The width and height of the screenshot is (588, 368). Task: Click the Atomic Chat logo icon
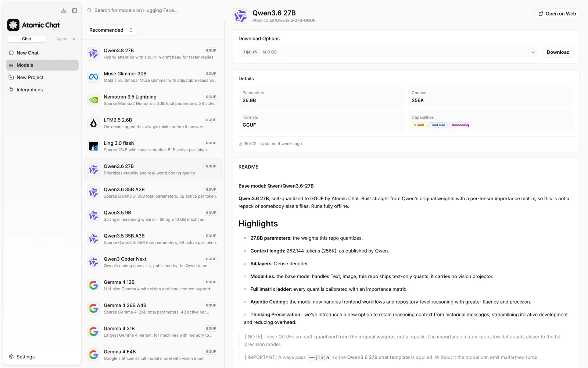click(x=13, y=25)
